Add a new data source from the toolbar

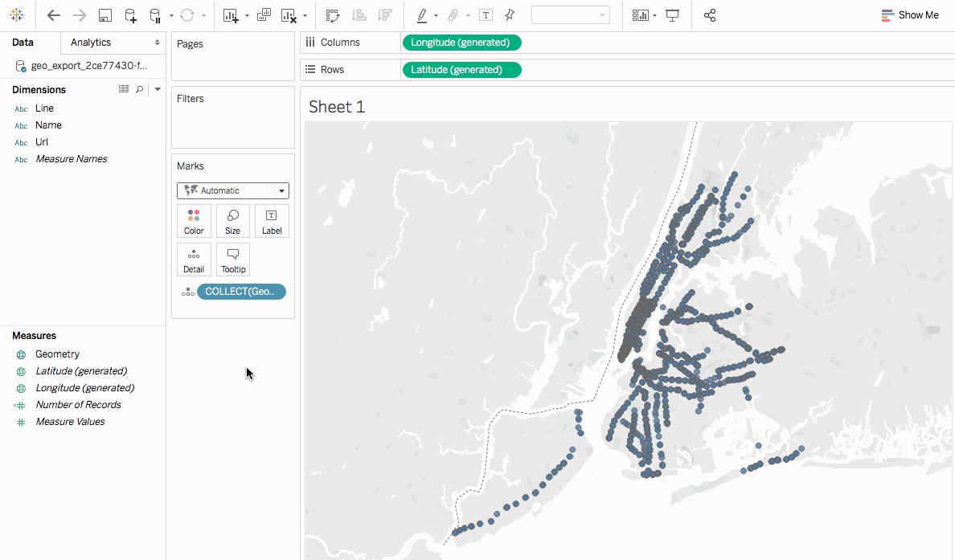[130, 15]
